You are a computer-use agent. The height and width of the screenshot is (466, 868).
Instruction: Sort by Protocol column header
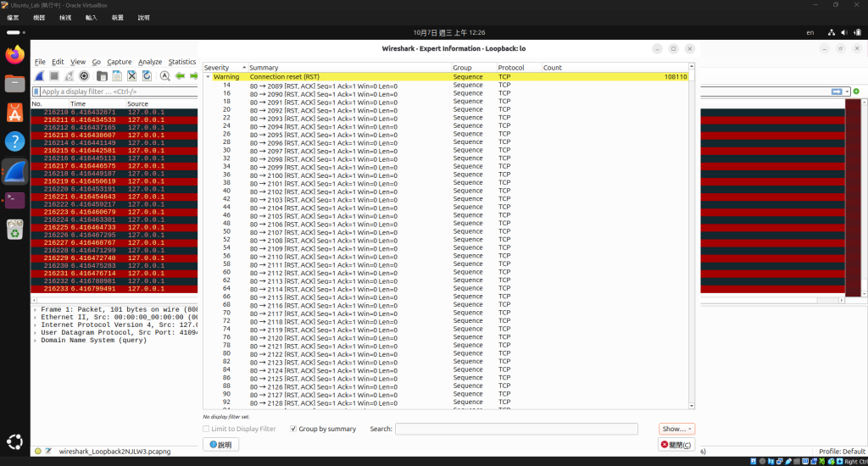tap(519, 68)
